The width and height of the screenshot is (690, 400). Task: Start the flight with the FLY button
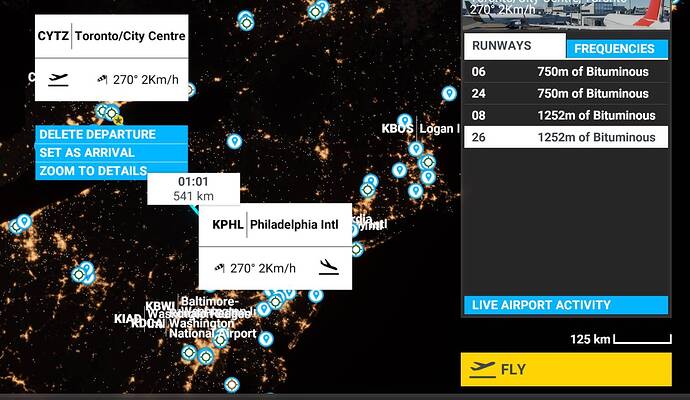(566, 369)
